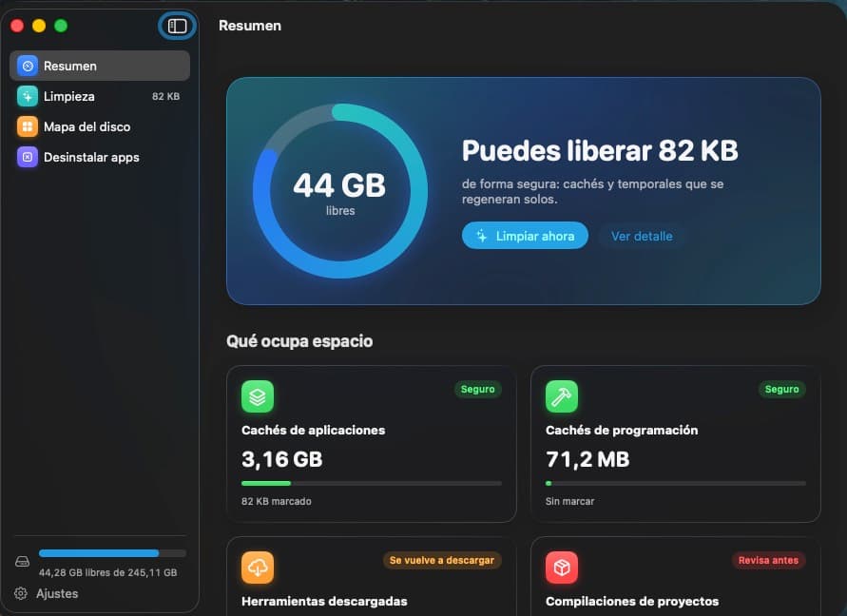Click the Cachés de aplicaciones progress bar
This screenshot has height=616, width=847.
point(372,483)
